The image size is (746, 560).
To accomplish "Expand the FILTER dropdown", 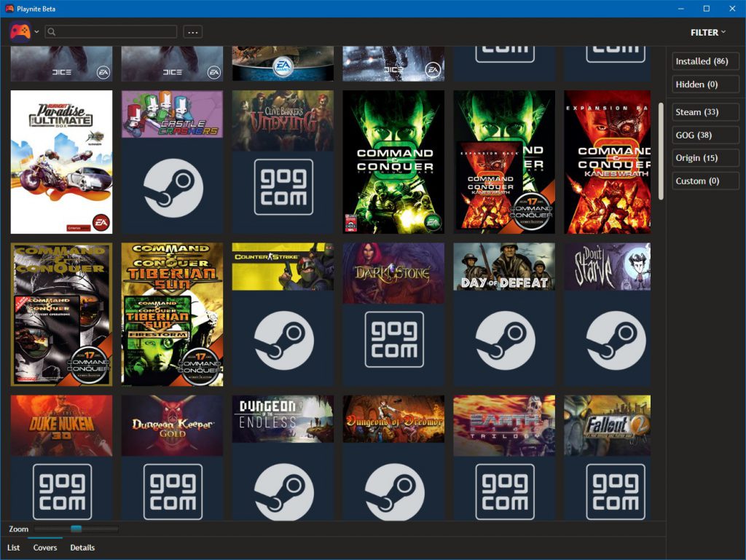I will pos(708,32).
